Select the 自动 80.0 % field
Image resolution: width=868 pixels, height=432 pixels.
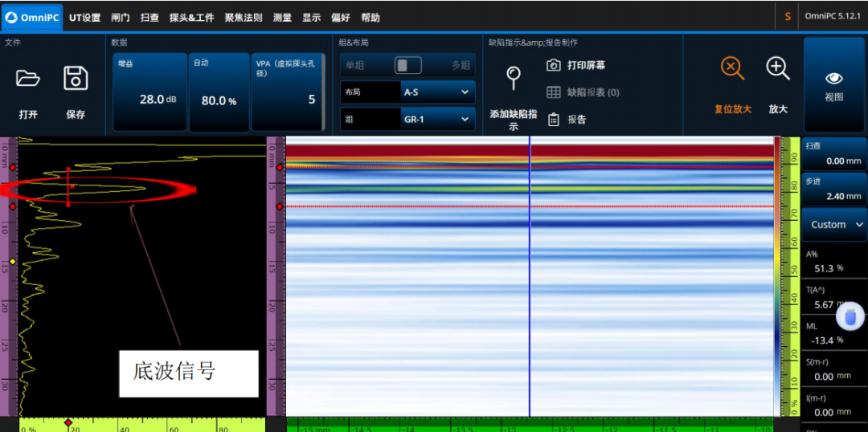(219, 92)
